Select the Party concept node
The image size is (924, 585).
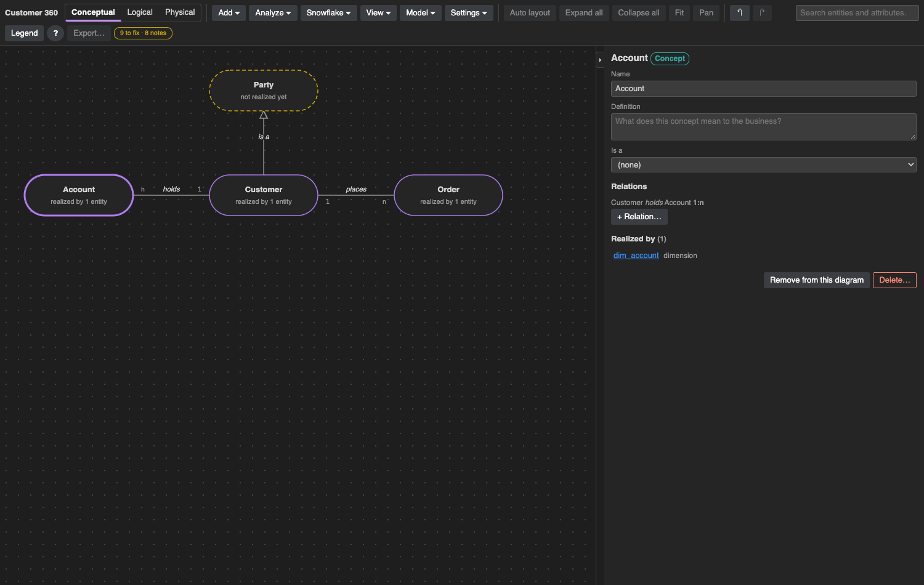pyautogui.click(x=264, y=91)
